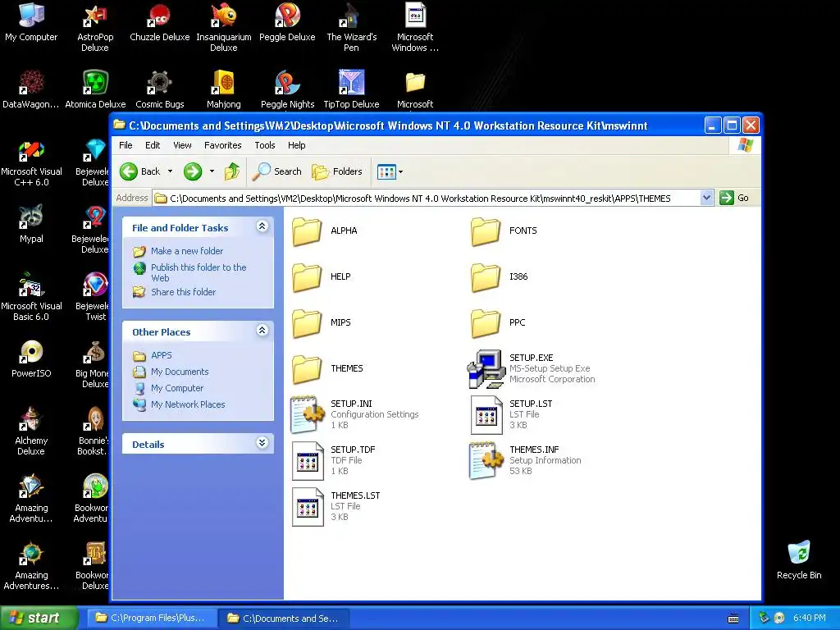Click Make a new folder link
Screen dimensions: 840x630
pyautogui.click(x=187, y=251)
